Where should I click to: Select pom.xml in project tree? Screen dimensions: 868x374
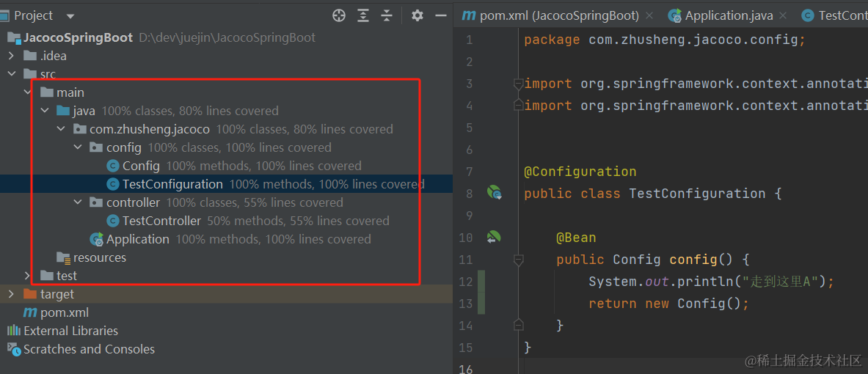(x=65, y=312)
